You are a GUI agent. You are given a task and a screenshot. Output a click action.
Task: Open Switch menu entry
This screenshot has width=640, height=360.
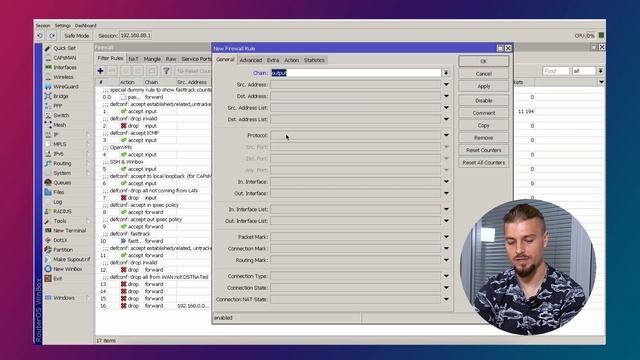click(61, 116)
